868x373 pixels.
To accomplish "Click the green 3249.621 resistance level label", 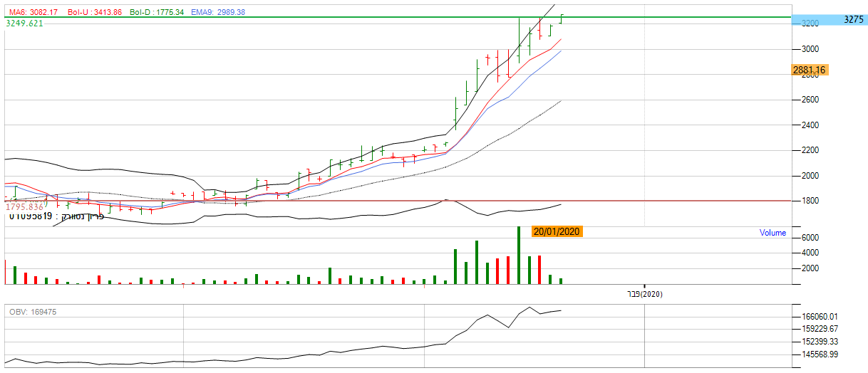I will 25,23.
